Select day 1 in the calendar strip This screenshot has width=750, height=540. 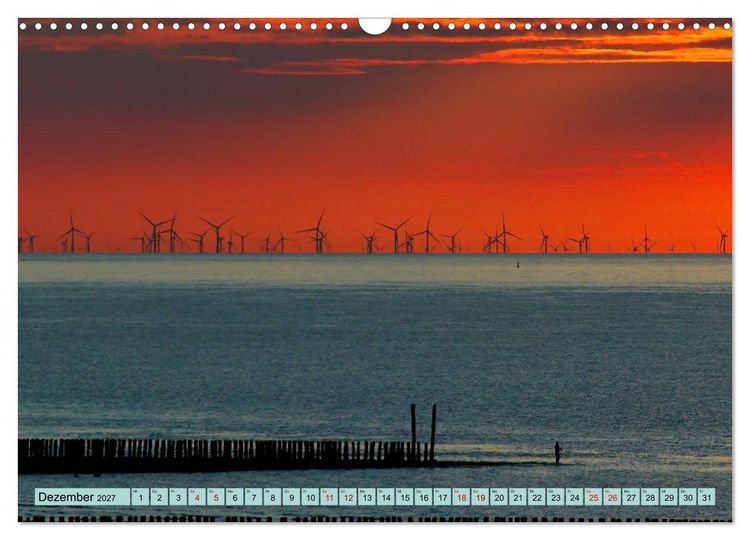140,497
